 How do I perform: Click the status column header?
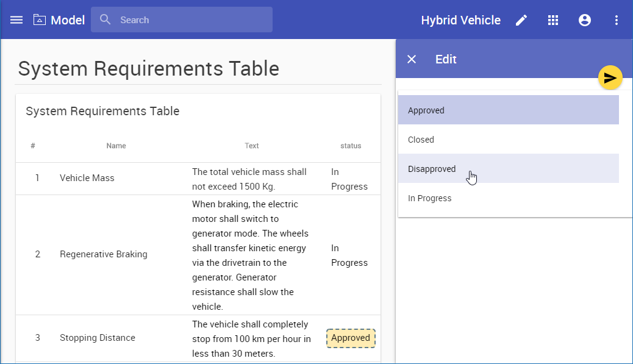tap(351, 146)
